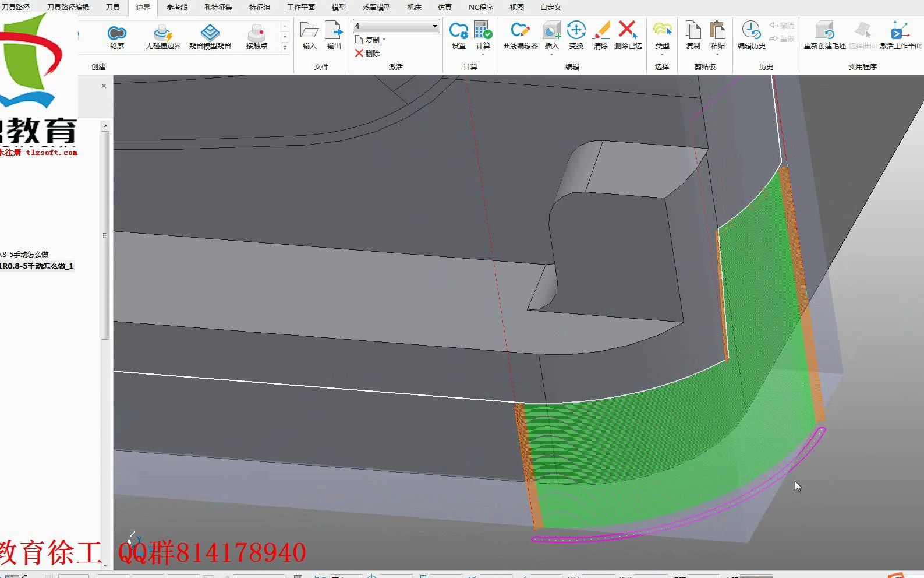
Task: Switch to the 刀具路径编辑 tab
Action: click(68, 8)
